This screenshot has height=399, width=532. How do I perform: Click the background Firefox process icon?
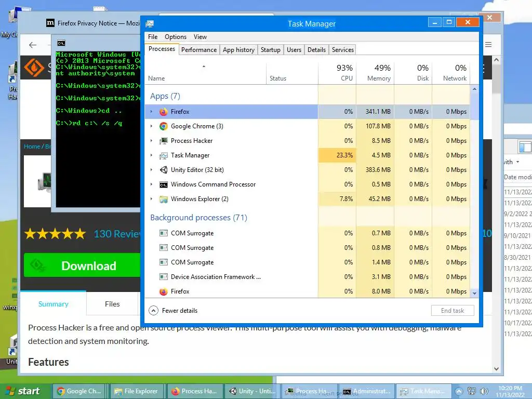164,291
